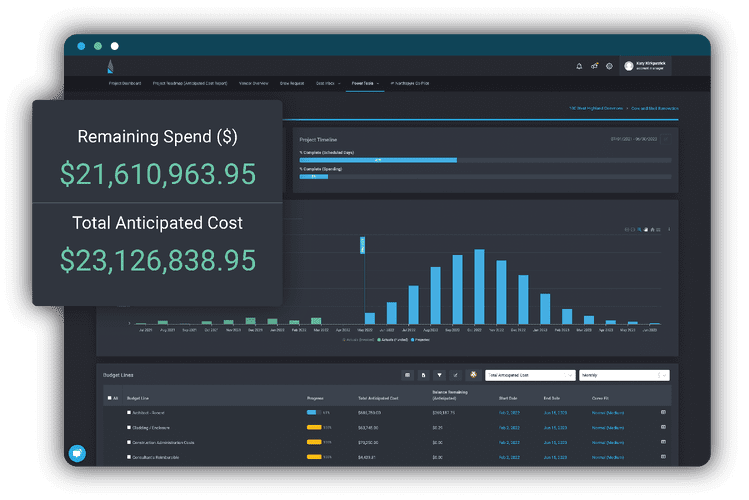
Task: Click the % Complete (Scheduled Days) progress bar
Action: [485, 160]
